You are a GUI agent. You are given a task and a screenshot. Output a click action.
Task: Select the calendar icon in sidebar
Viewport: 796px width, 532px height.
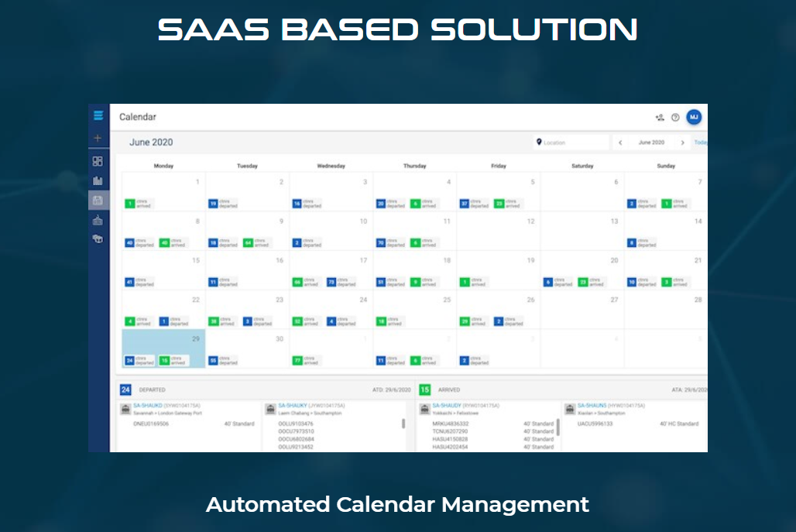(98, 201)
